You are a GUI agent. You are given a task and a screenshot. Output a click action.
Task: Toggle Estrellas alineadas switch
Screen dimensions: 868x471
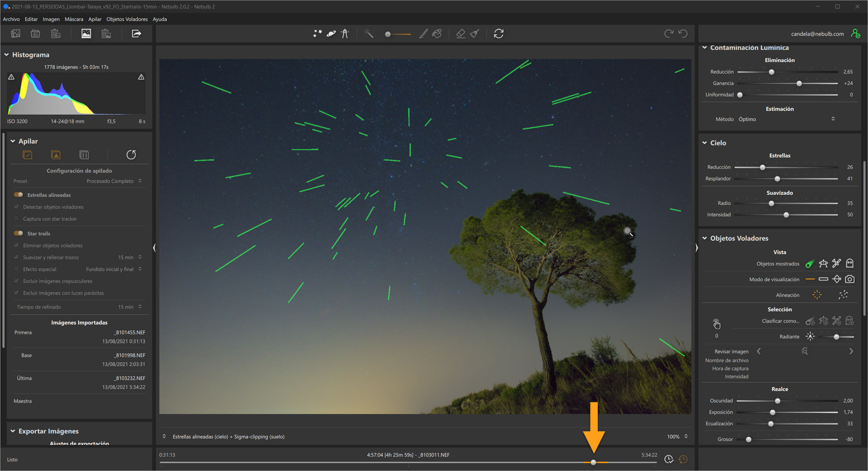pyautogui.click(x=19, y=195)
